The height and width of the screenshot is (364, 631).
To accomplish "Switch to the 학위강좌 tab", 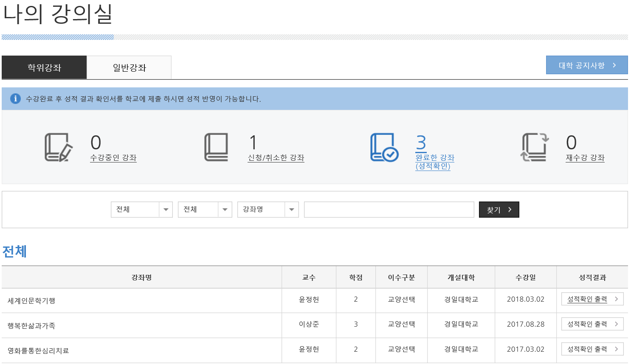I will point(44,67).
